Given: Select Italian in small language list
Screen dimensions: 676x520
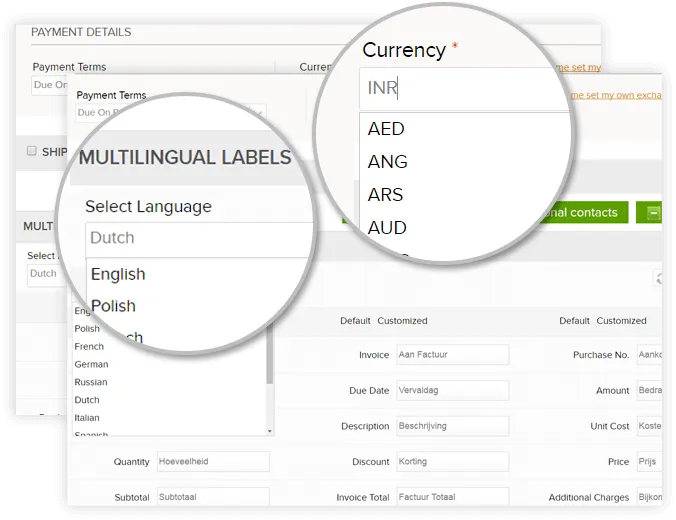Looking at the screenshot, I should click(87, 418).
